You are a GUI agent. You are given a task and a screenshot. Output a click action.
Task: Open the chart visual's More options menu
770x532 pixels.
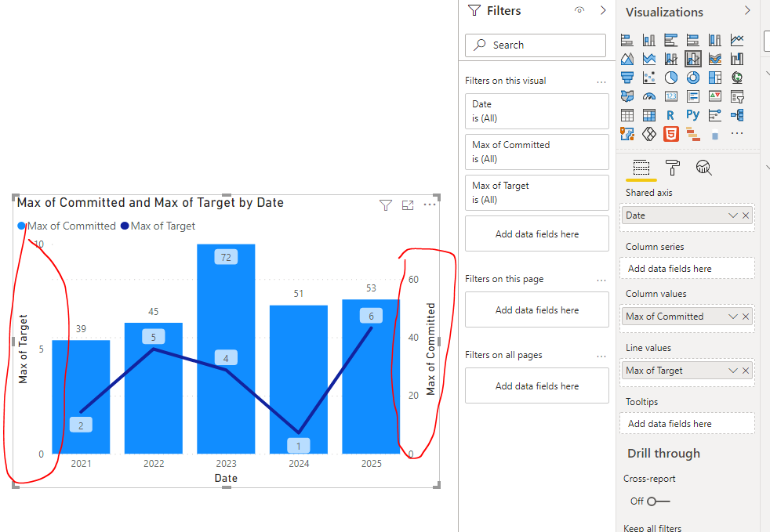pos(430,204)
